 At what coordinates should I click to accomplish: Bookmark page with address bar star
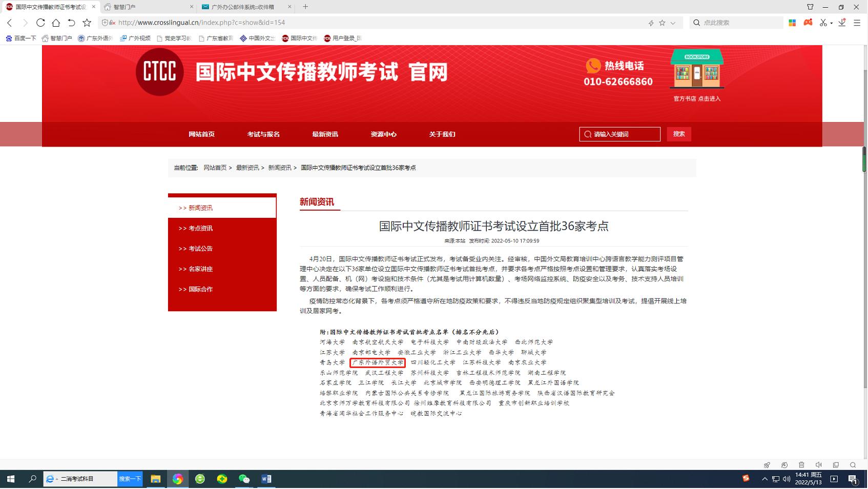coord(662,23)
